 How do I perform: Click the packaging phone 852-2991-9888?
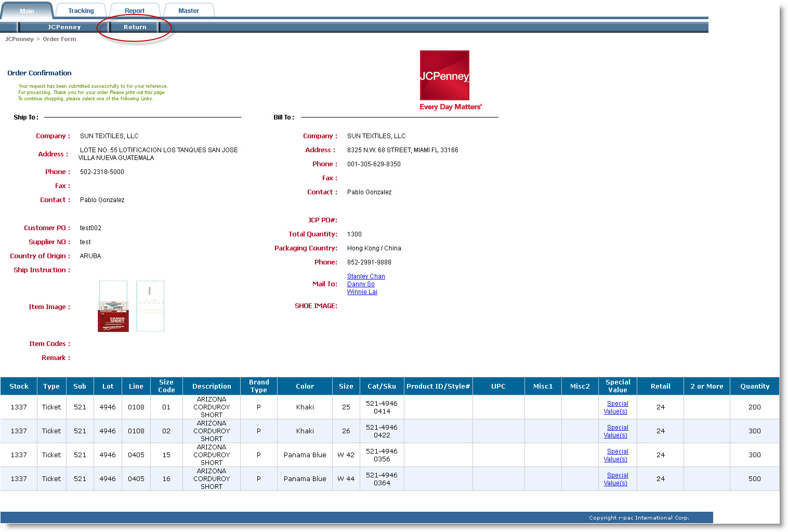[x=369, y=262]
